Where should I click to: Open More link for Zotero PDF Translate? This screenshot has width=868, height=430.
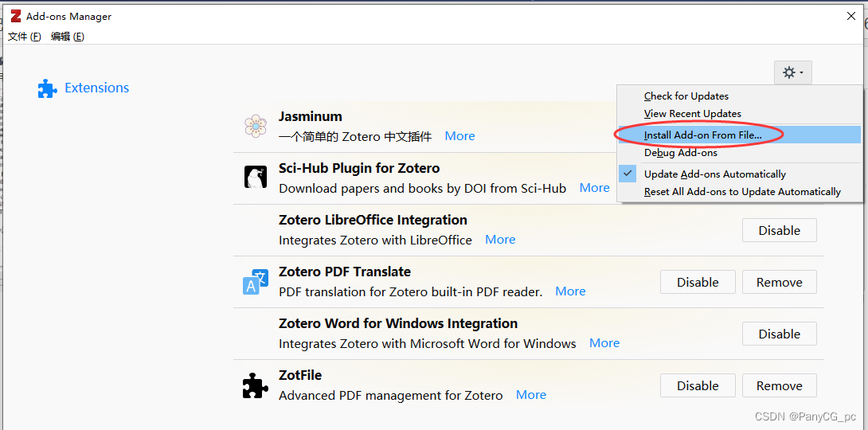coord(570,291)
